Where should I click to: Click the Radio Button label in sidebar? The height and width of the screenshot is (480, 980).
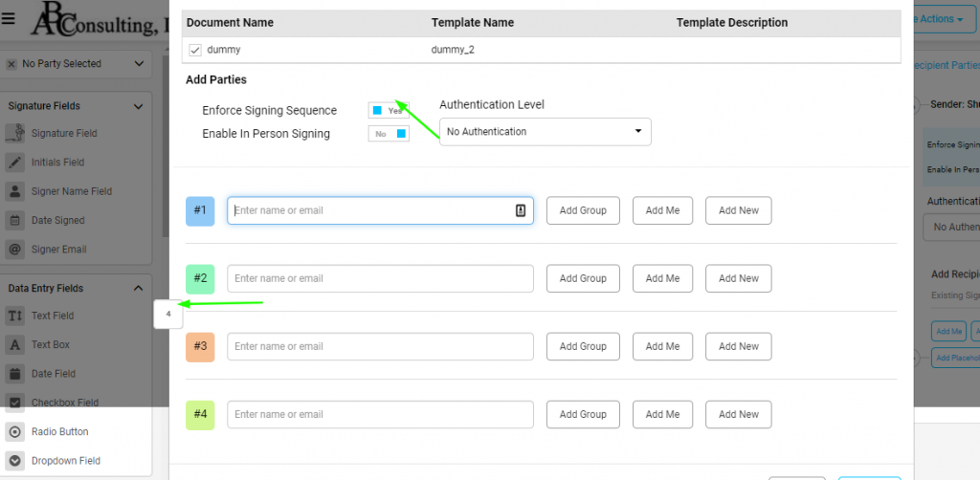[x=60, y=432]
